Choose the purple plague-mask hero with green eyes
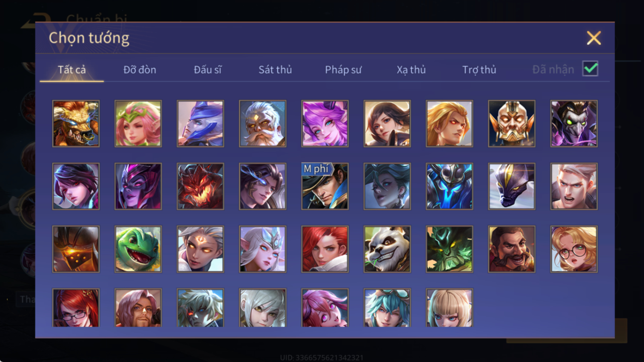The width and height of the screenshot is (644, 362). click(x=574, y=124)
